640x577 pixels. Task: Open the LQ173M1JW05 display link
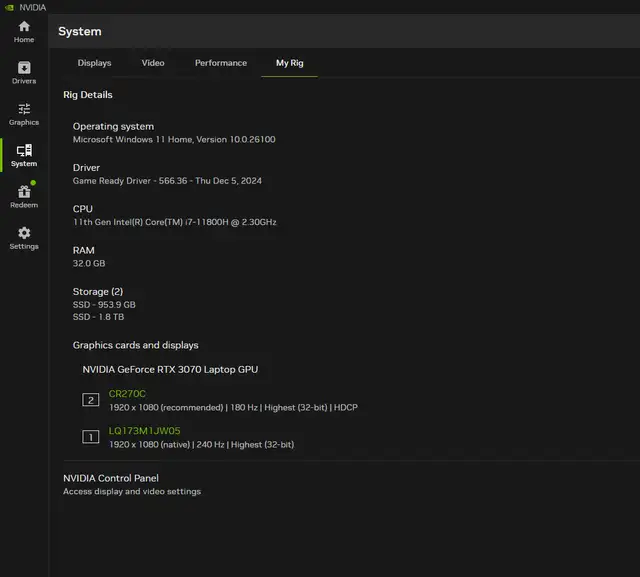coord(144,431)
